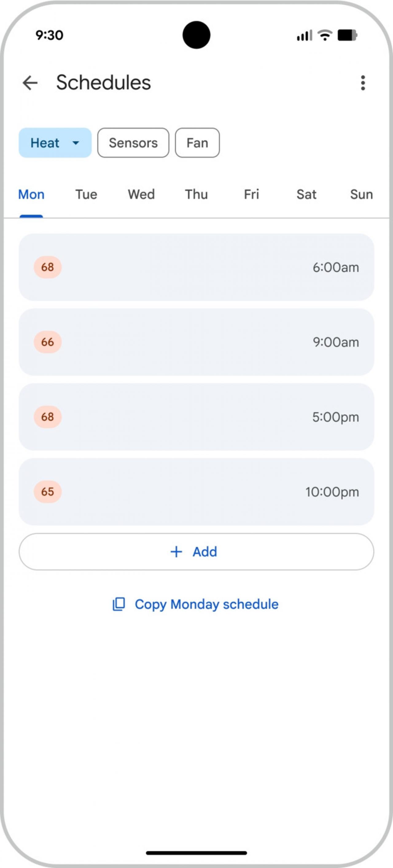Open the three-dot overflow menu
393x868 pixels.
point(363,83)
